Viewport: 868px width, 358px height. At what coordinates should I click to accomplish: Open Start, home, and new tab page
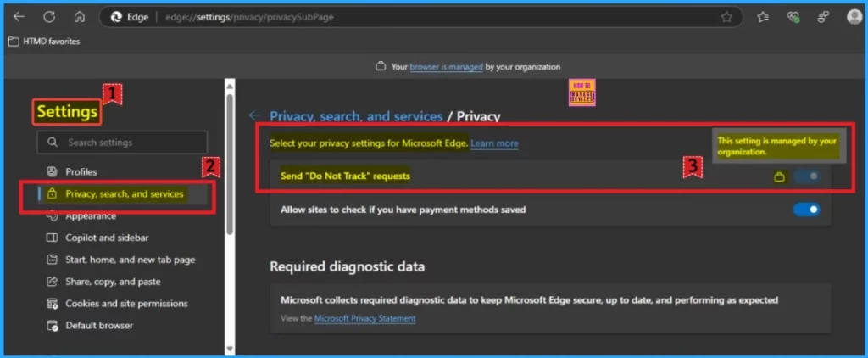pos(130,260)
